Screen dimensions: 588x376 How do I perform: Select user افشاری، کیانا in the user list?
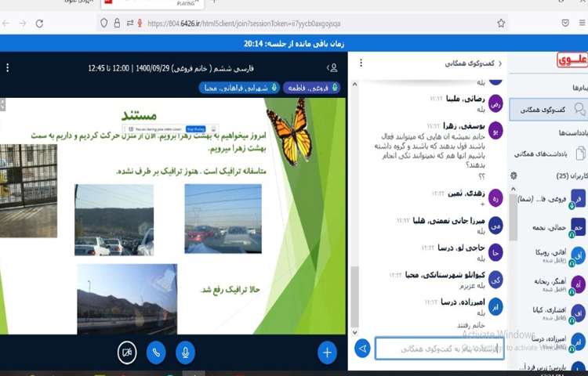[552, 313]
